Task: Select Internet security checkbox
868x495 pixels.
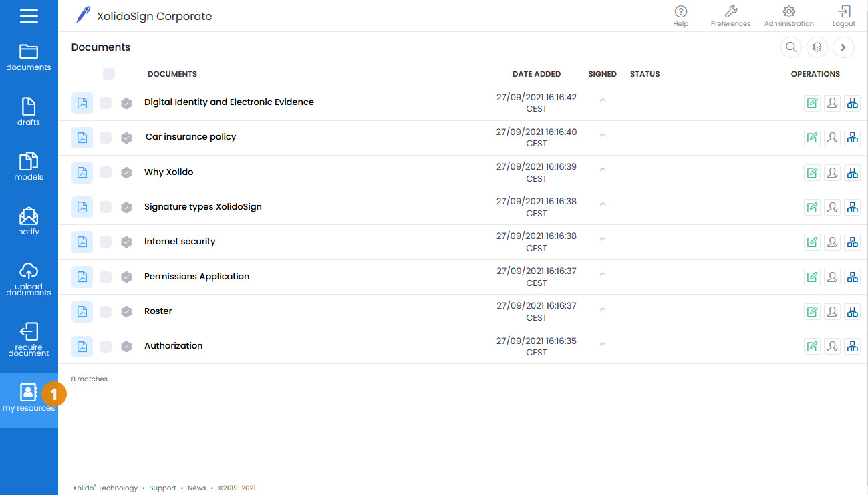Action: [106, 242]
